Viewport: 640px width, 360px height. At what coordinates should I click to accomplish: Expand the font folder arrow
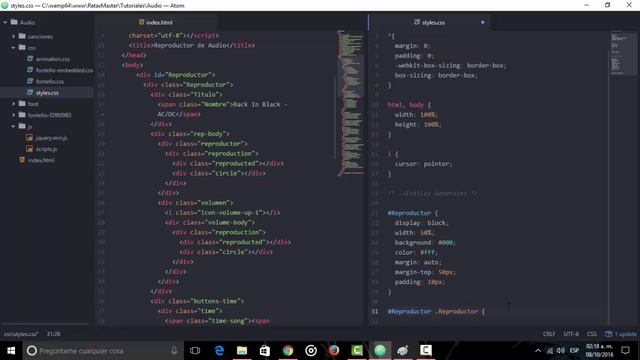[13, 104]
